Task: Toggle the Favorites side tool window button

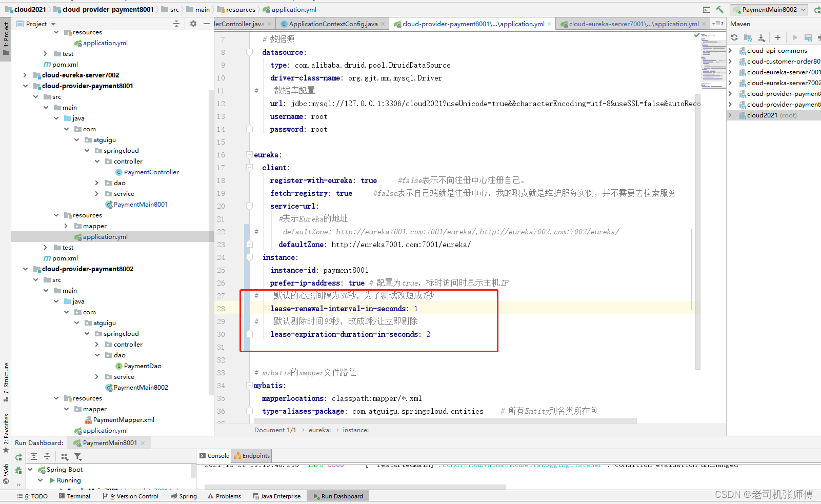Action: tap(6, 432)
